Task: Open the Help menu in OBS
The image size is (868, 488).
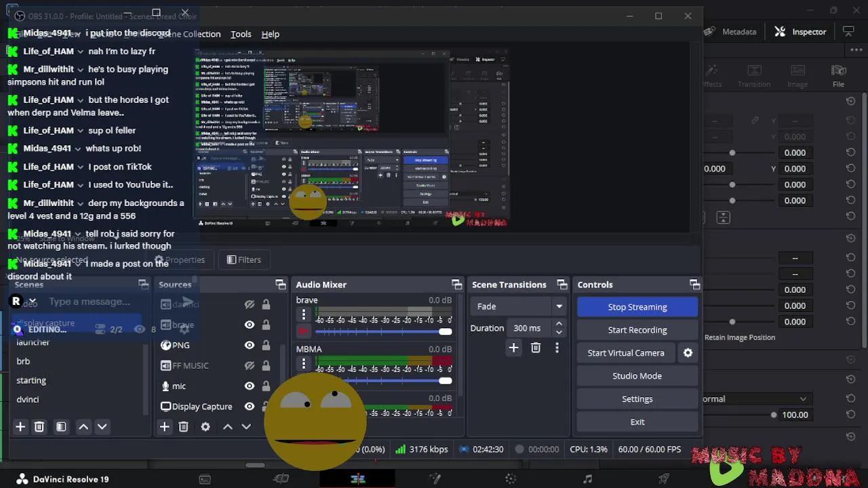Action: pos(271,34)
